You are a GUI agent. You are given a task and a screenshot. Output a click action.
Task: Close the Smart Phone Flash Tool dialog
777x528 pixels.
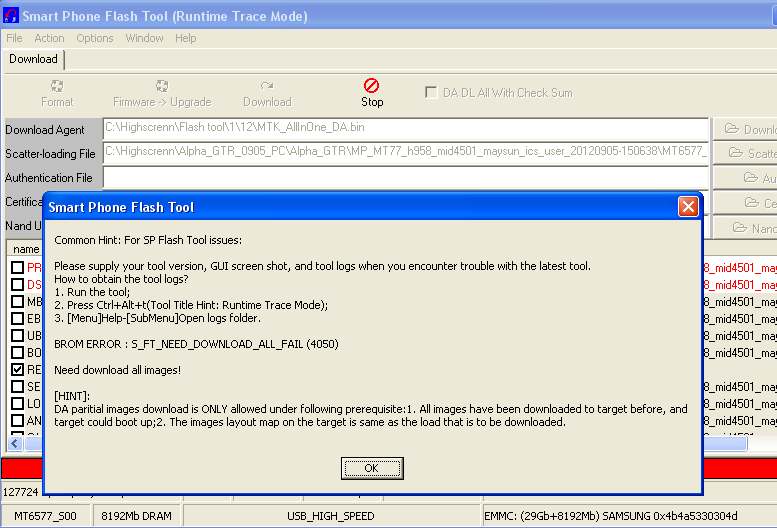[x=688, y=207]
